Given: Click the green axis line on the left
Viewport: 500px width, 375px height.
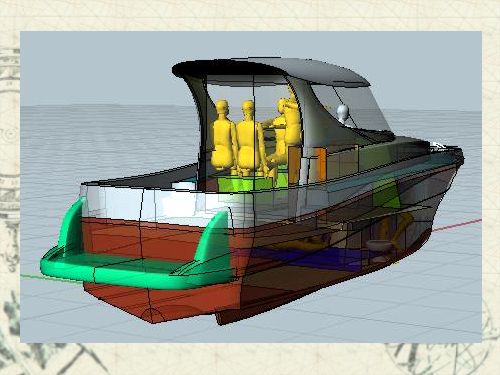Looking at the screenshot, I should [x=31, y=276].
